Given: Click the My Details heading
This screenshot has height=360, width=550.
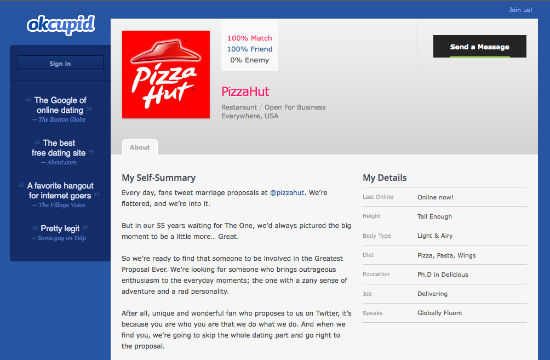Looking at the screenshot, I should tap(384, 178).
